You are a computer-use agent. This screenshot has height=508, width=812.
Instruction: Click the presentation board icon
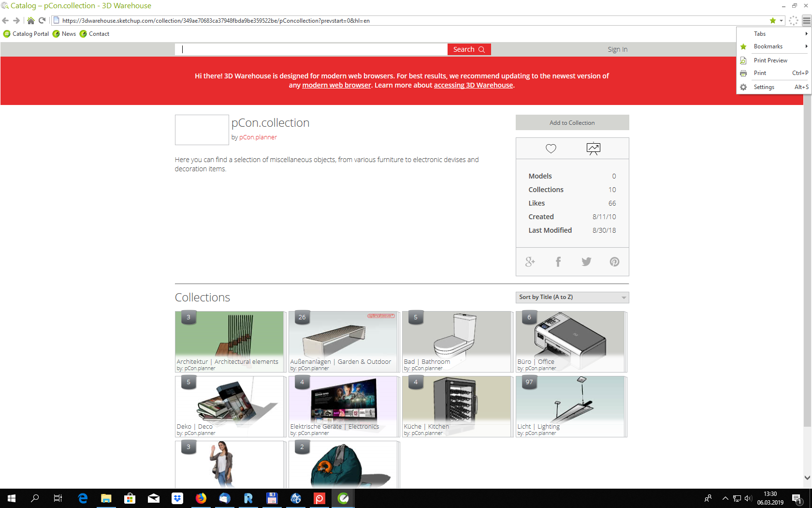pyautogui.click(x=593, y=149)
